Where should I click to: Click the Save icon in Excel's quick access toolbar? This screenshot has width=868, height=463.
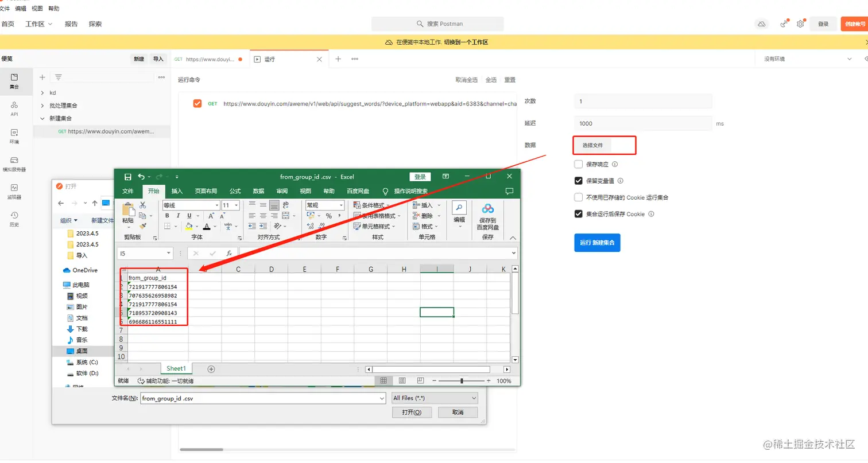point(128,177)
